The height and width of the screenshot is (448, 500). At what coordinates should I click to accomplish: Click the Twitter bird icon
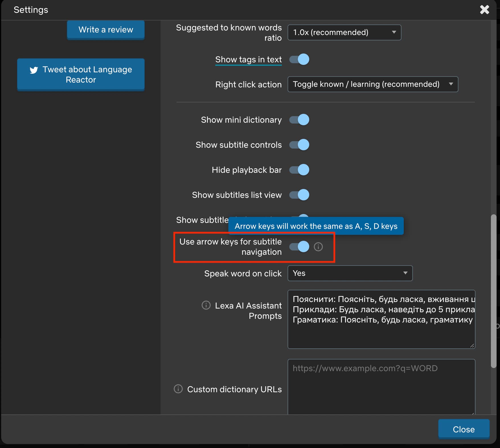[34, 70]
